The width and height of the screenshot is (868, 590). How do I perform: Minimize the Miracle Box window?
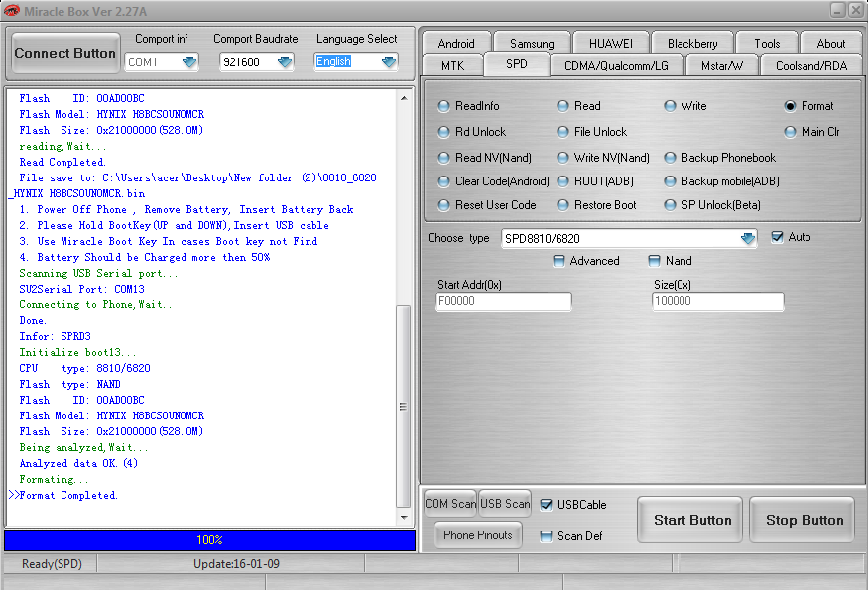tap(837, 10)
